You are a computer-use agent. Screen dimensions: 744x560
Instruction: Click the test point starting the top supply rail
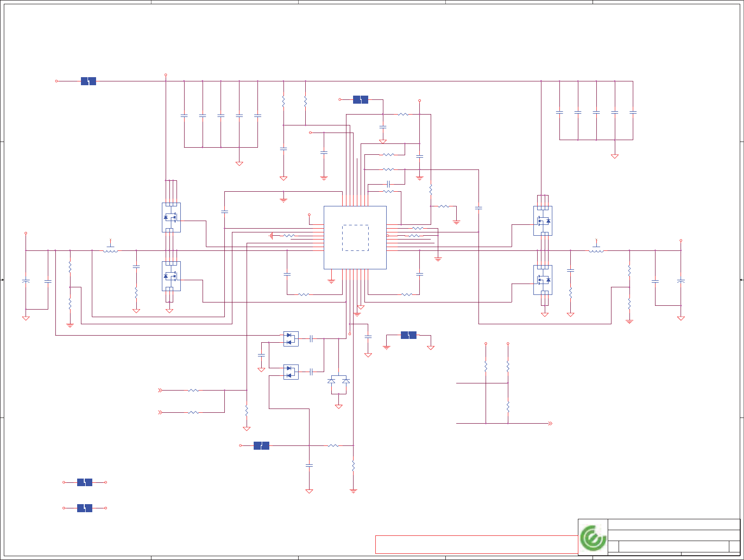pyautogui.click(x=56, y=81)
